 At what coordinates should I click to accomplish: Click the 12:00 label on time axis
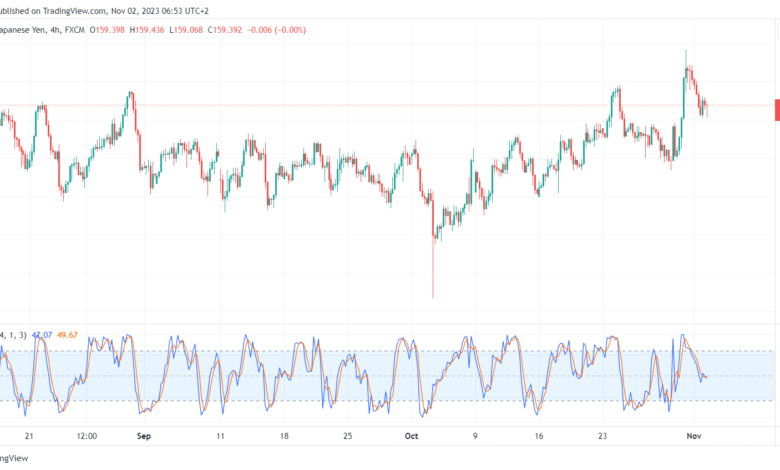point(87,436)
